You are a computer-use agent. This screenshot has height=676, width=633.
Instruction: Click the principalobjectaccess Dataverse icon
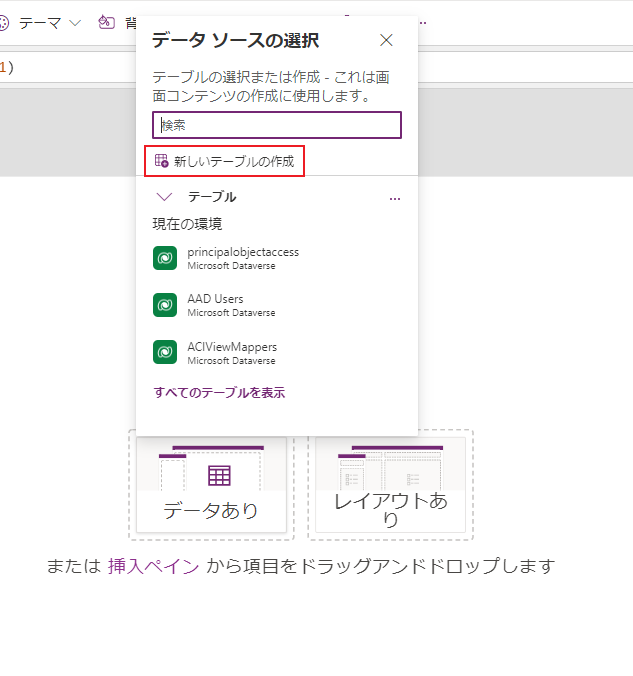(x=165, y=258)
